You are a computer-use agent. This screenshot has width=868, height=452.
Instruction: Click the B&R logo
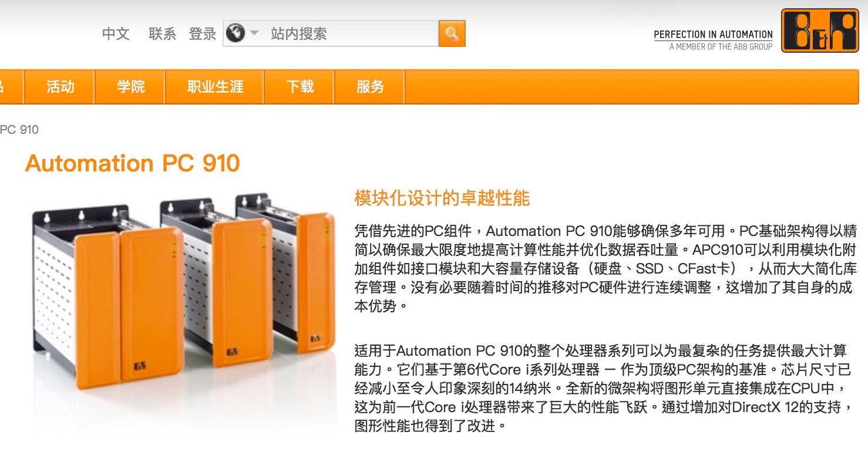click(x=820, y=31)
